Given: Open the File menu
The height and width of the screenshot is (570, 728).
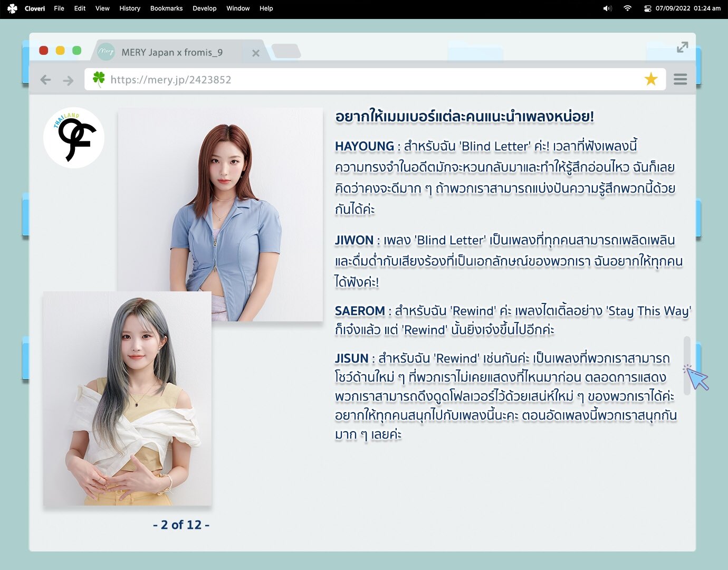Looking at the screenshot, I should [59, 8].
